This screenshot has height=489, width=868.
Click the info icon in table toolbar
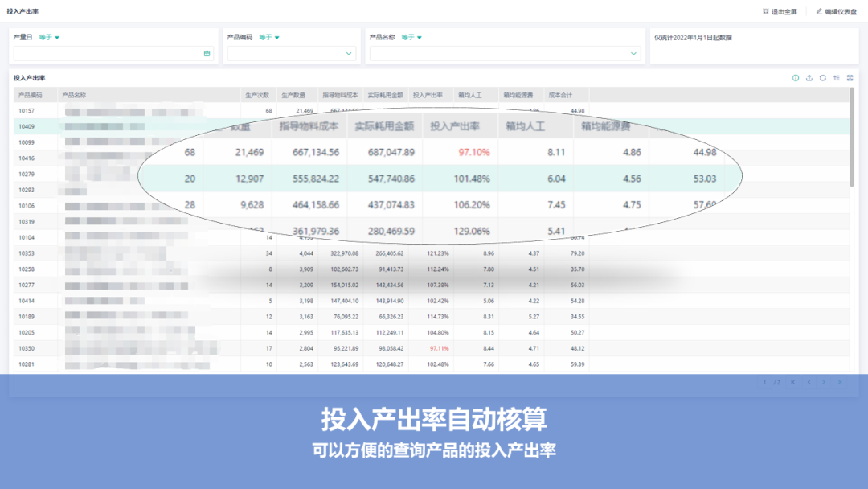click(x=796, y=78)
